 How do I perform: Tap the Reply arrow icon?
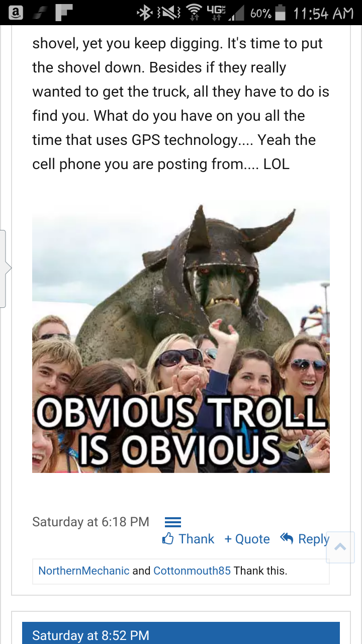[287, 539]
